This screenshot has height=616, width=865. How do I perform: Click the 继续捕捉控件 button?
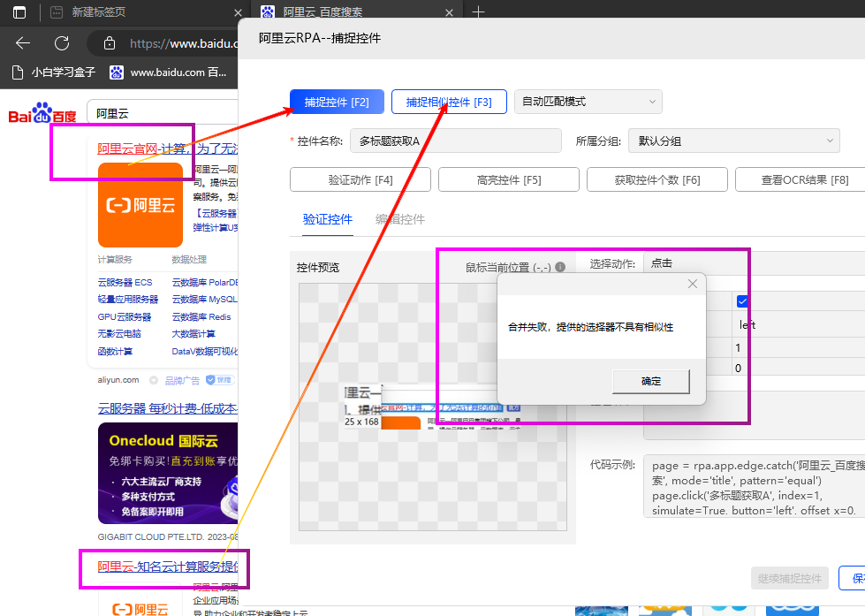click(790, 578)
